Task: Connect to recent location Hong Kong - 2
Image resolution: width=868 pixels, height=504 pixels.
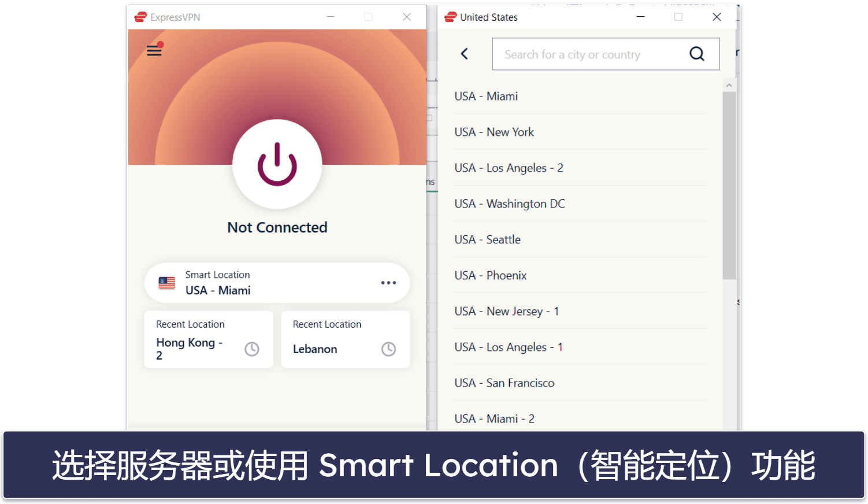Action: pyautogui.click(x=209, y=339)
